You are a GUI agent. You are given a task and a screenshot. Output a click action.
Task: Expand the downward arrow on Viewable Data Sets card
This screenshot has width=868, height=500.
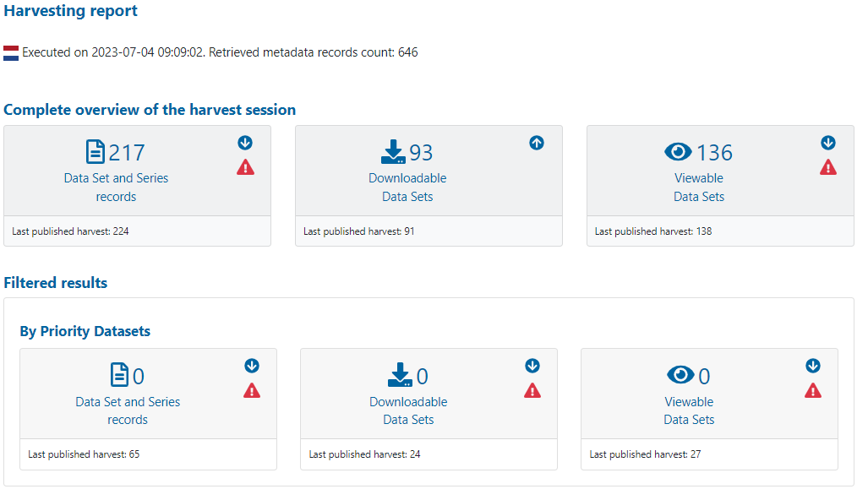[828, 143]
